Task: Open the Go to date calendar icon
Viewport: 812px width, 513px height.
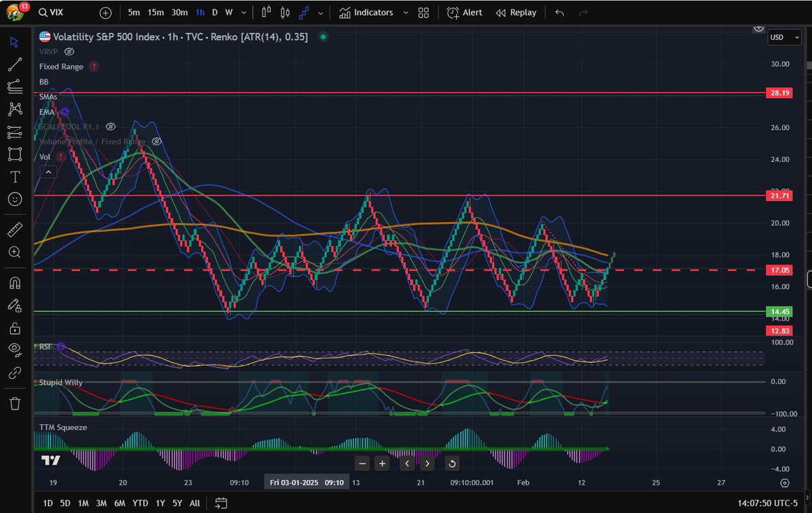Action: click(x=221, y=503)
